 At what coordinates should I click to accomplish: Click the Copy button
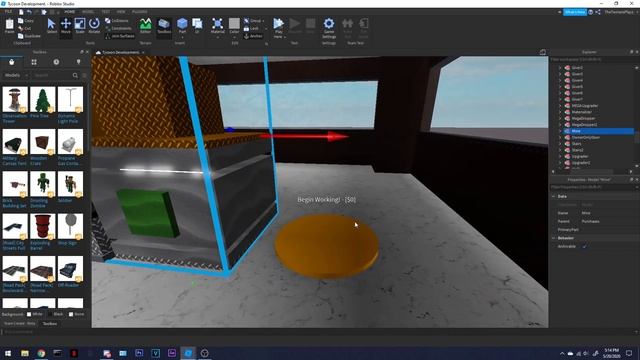tap(26, 21)
